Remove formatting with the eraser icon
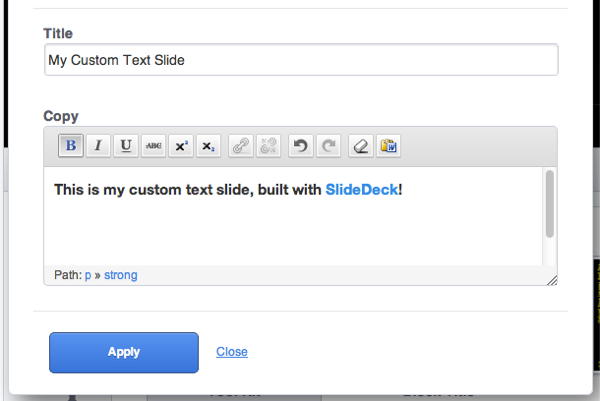 [361, 146]
